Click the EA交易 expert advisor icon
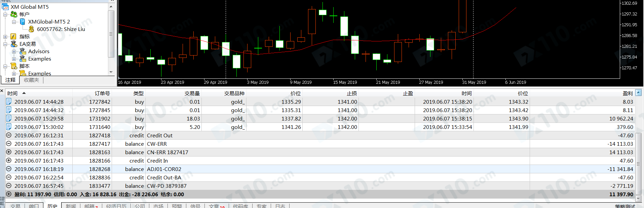This screenshot has height=208, width=644. tap(14, 44)
